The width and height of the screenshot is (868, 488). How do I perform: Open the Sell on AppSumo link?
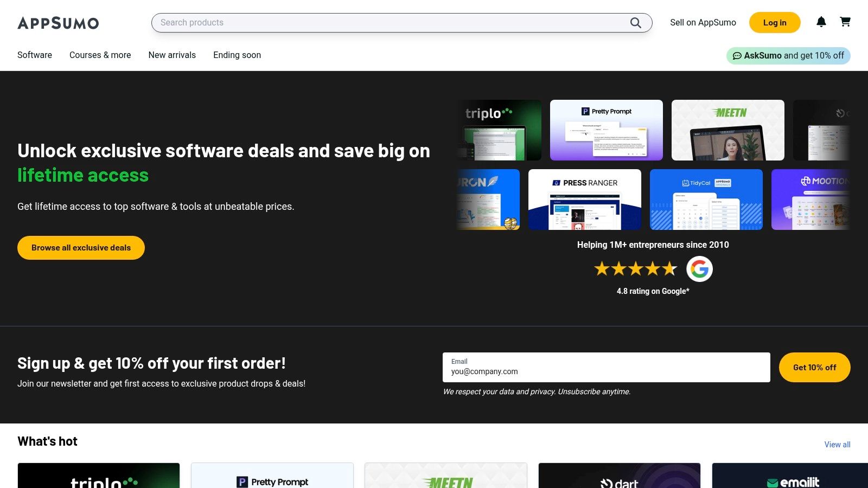(x=703, y=22)
